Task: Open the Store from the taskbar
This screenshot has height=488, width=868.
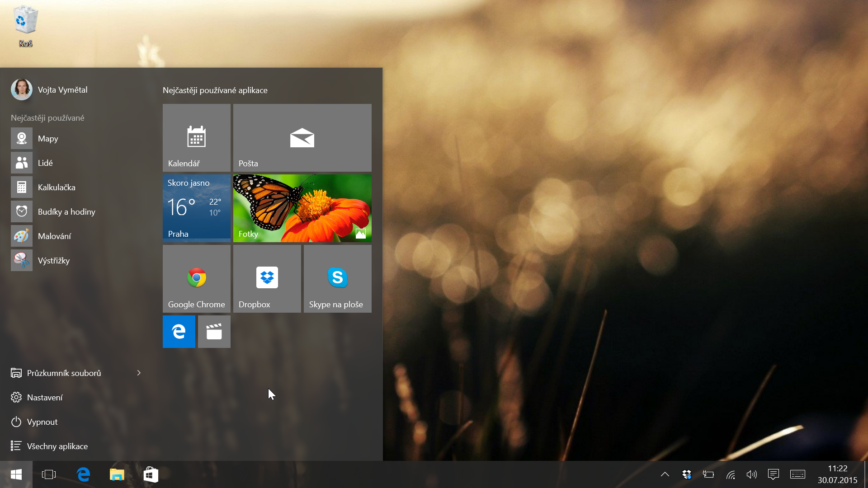Action: click(151, 474)
